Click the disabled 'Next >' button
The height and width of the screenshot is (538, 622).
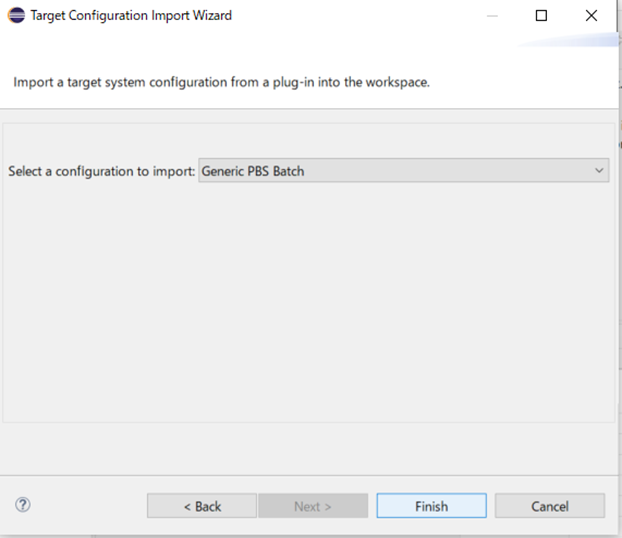[313, 506]
